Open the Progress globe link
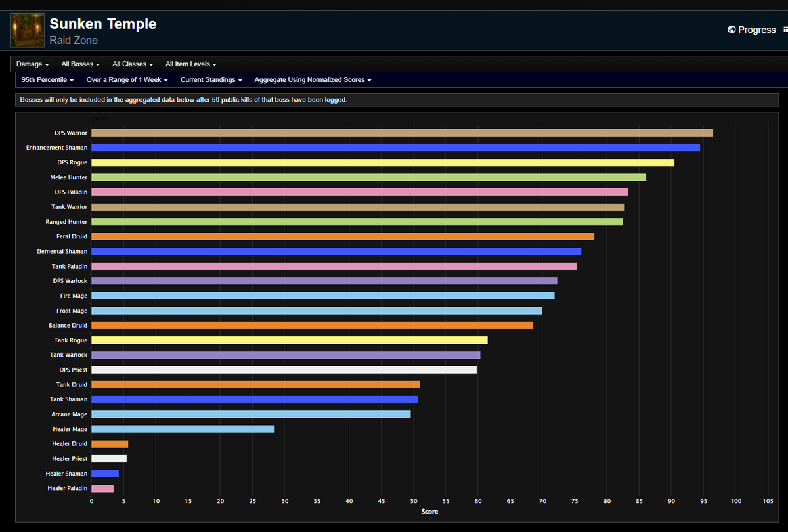The height and width of the screenshot is (532, 788). (752, 30)
